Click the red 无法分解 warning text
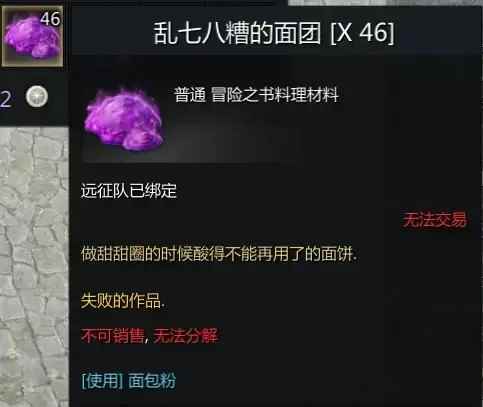 click(x=185, y=336)
